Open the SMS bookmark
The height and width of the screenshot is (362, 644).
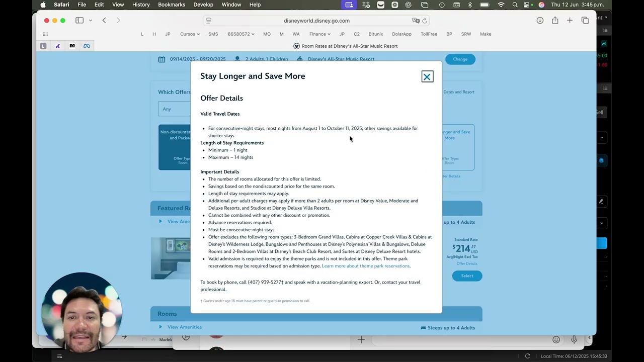213,34
